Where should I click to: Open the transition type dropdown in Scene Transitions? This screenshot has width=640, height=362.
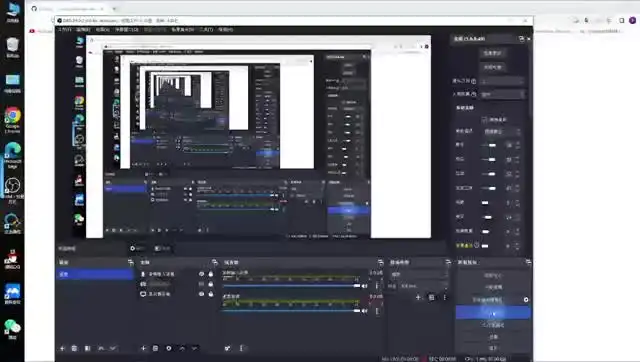point(418,275)
